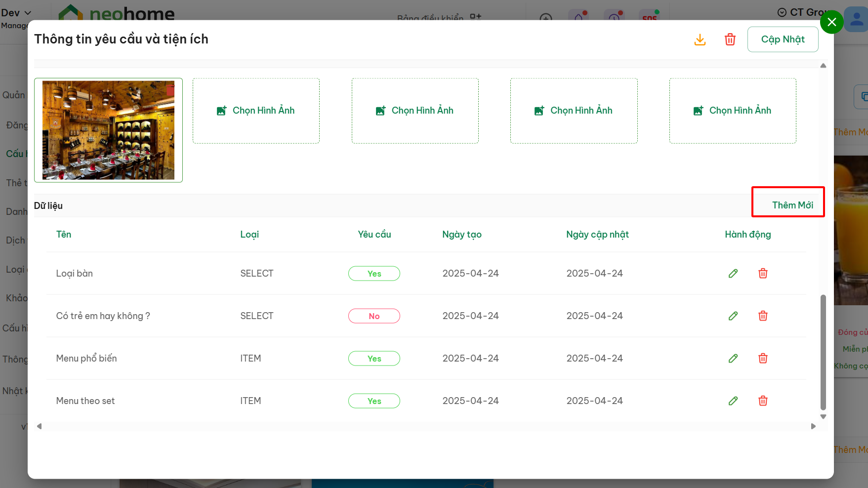Click the No badge for Có trẻ em hay không
Screen dimensions: 868x488
pos(374,316)
